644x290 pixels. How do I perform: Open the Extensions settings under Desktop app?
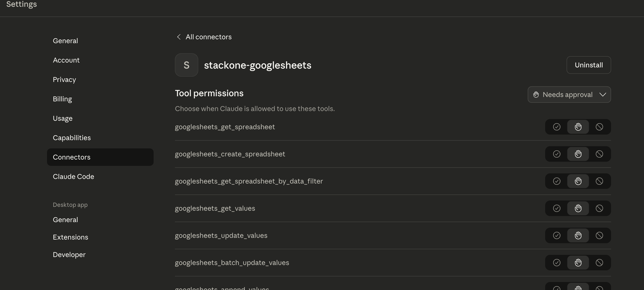70,237
